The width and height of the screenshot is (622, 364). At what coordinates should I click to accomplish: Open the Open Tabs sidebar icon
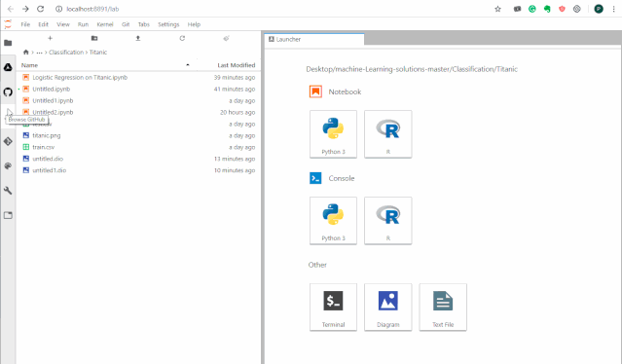pos(8,215)
